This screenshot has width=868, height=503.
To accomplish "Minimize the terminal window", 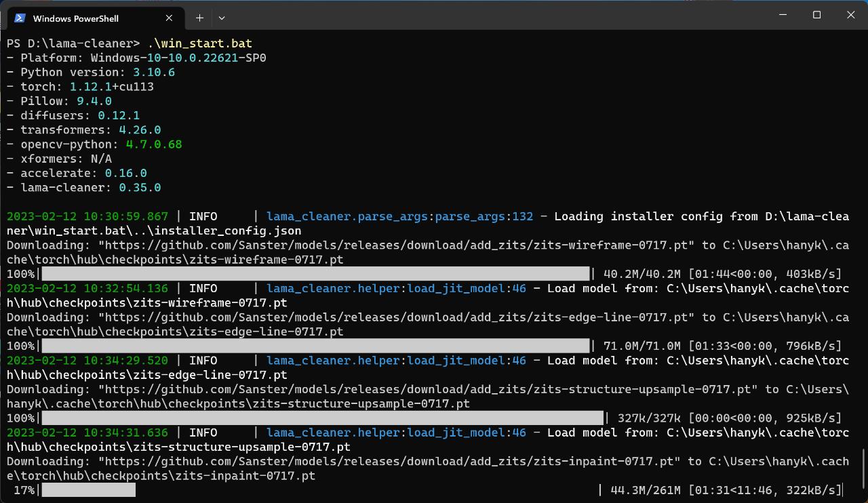I will [x=783, y=15].
